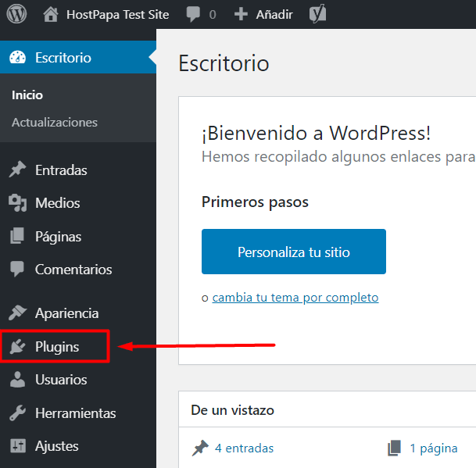Screen dimensions: 476x468
Task: Open the Yoast SEO icon in admin bar
Action: coord(317,14)
